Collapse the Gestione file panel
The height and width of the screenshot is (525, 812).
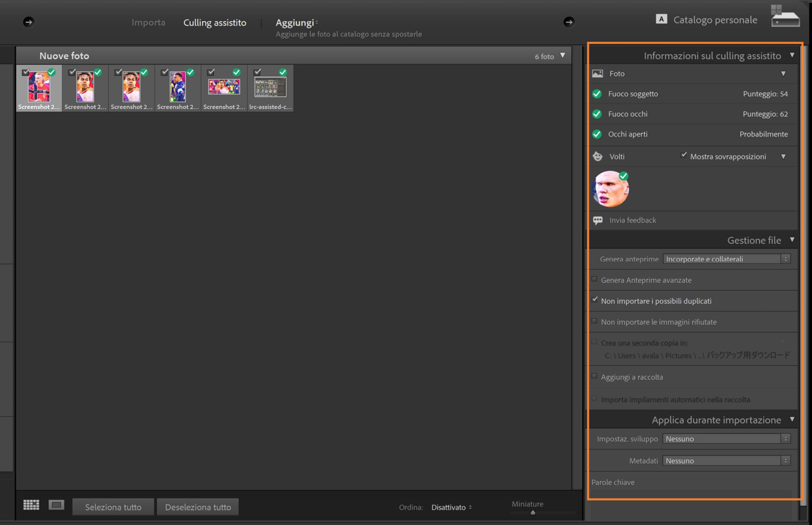click(792, 240)
